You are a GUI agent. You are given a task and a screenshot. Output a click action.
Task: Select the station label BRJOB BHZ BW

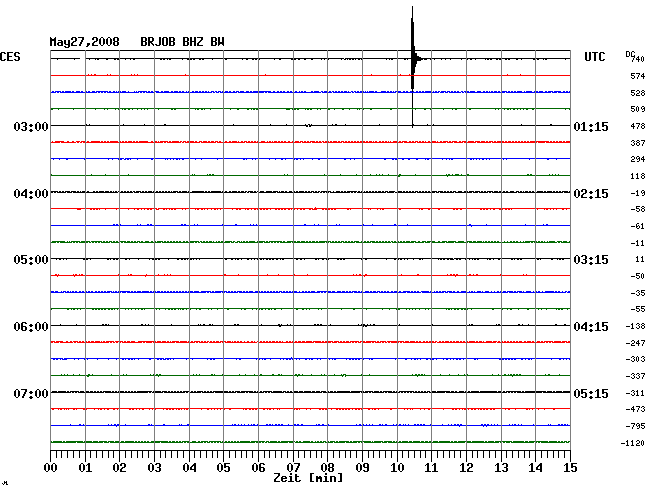click(182, 42)
